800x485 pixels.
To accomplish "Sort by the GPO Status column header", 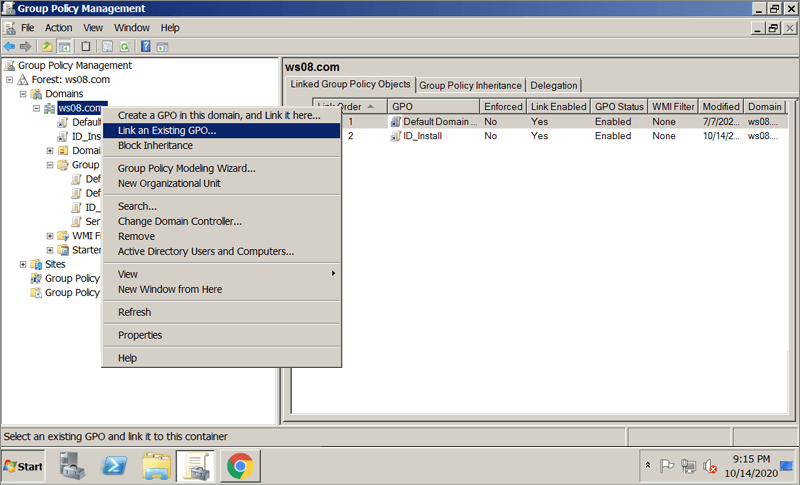I will point(619,107).
